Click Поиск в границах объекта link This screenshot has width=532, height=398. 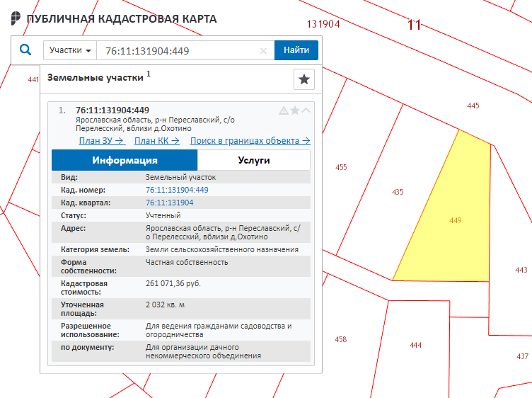[250, 141]
